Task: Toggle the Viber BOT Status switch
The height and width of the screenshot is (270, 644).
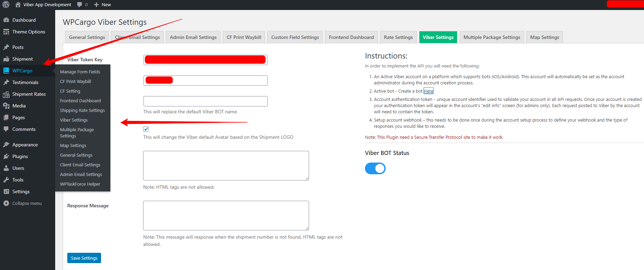Action: pos(375,168)
